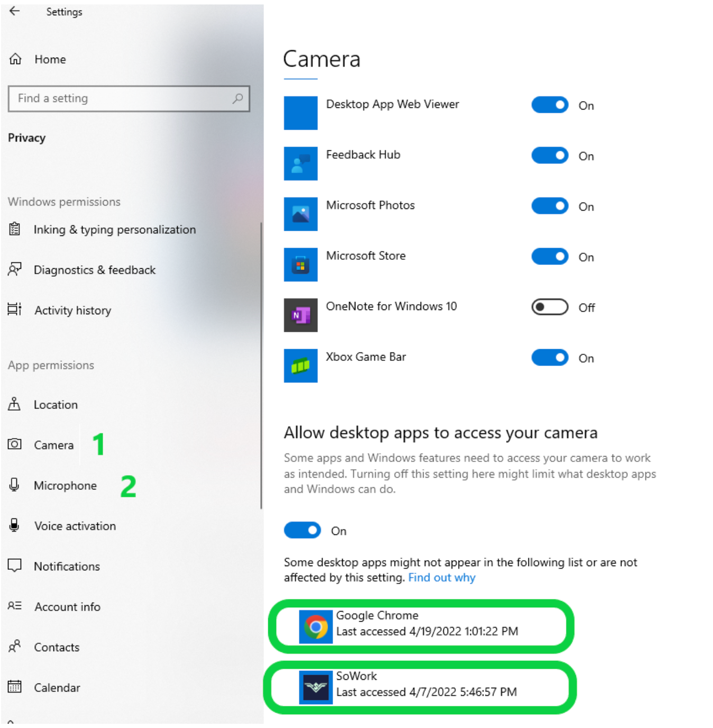
Task: Click the Camera icon in sidebar
Action: (15, 444)
